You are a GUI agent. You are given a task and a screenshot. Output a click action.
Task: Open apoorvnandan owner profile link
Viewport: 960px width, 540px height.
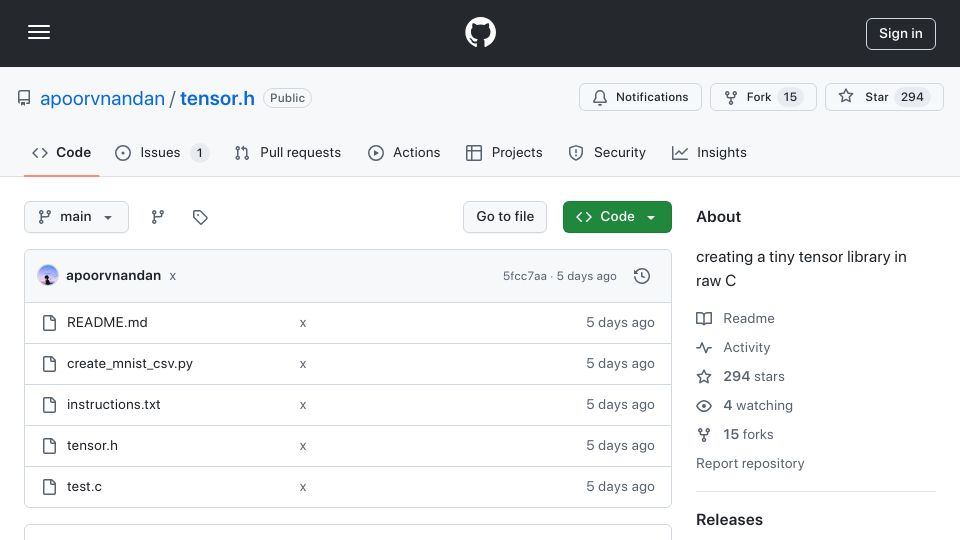coord(102,98)
